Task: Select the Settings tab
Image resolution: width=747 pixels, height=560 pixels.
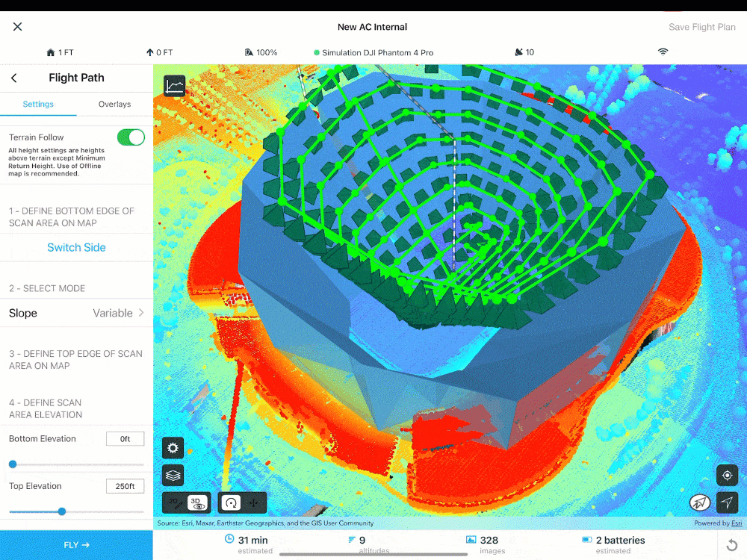Action: tap(38, 104)
